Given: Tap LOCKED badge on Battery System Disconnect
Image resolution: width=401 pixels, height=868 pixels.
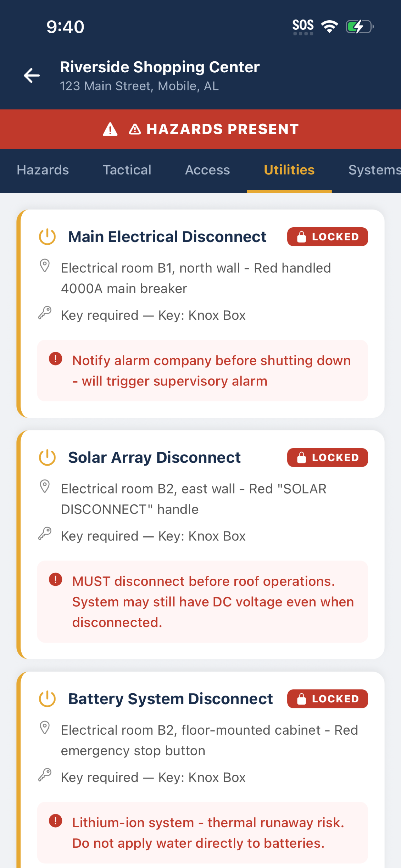Looking at the screenshot, I should 327,698.
